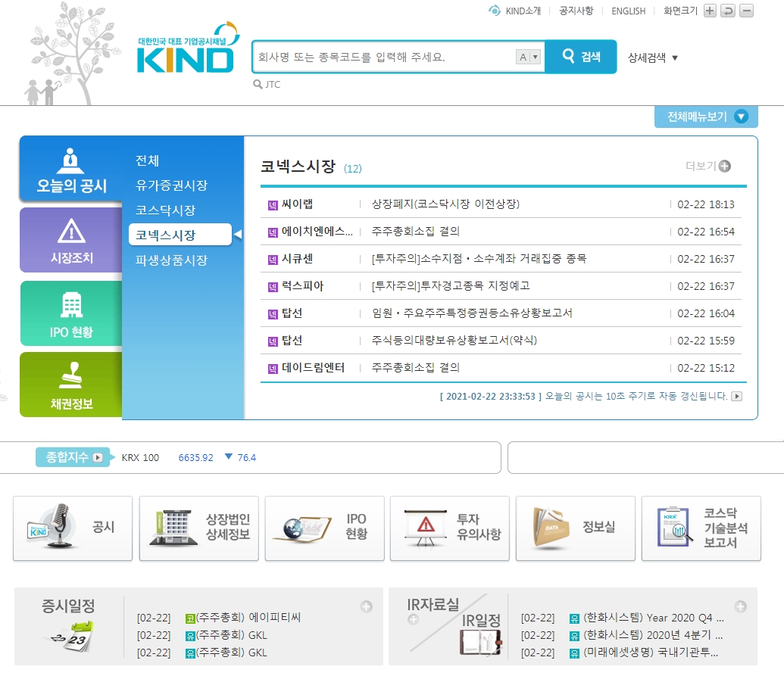784x679 pixels.
Task: Choose the 전체 market filter
Action: coord(147,160)
